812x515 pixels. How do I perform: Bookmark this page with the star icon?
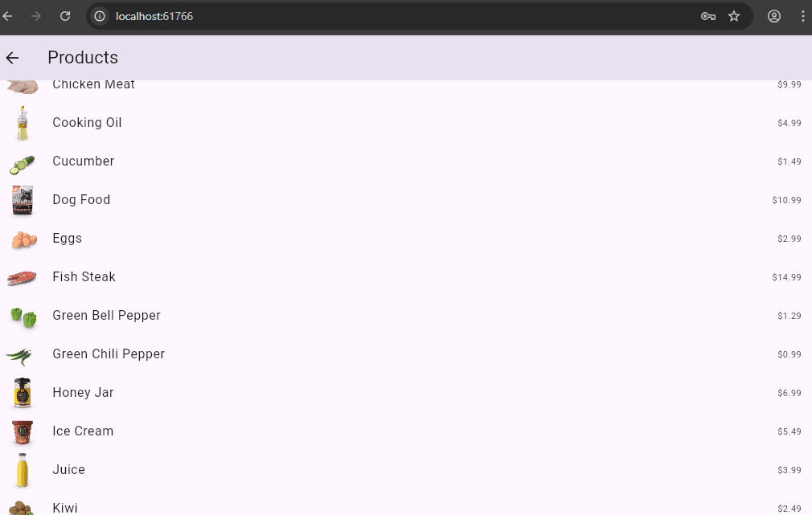click(734, 16)
